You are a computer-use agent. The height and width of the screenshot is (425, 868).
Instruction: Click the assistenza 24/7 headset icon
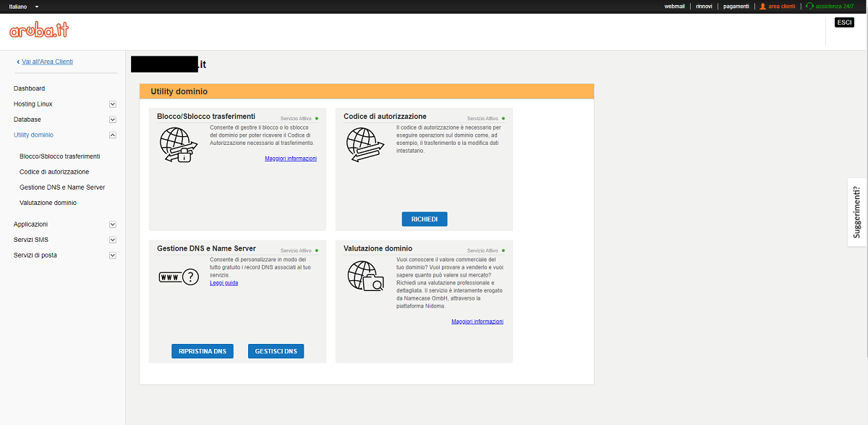(809, 6)
